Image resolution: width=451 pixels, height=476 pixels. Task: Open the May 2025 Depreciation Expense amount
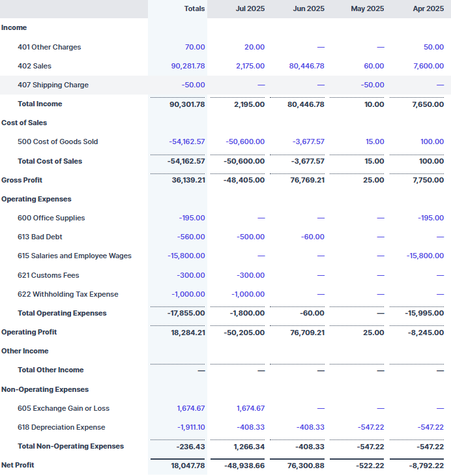[370, 427]
